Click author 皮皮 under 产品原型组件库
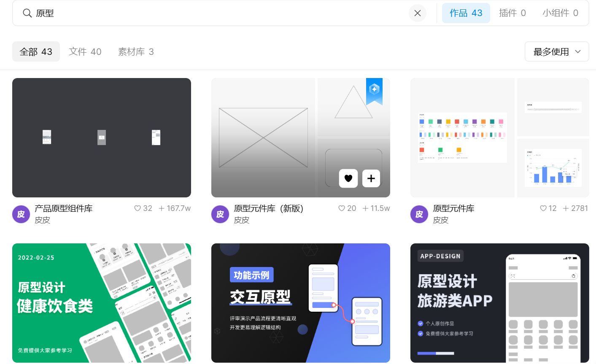Viewport: 596px width, 364px height. 42,220
